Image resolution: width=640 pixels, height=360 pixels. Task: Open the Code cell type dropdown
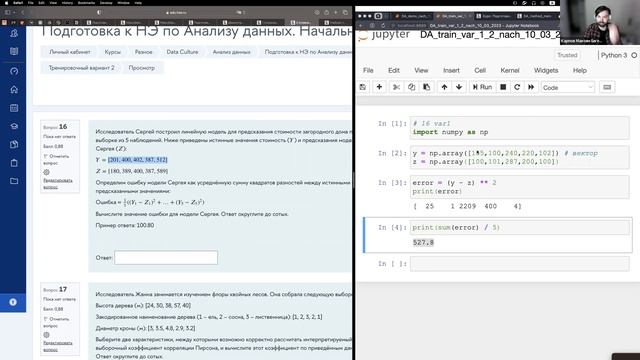pyautogui.click(x=567, y=87)
